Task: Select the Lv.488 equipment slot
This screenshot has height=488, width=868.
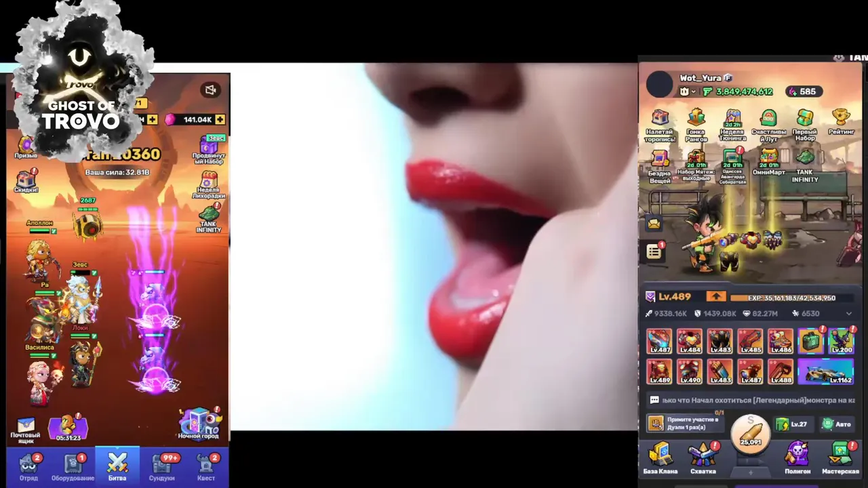Action: click(x=781, y=371)
